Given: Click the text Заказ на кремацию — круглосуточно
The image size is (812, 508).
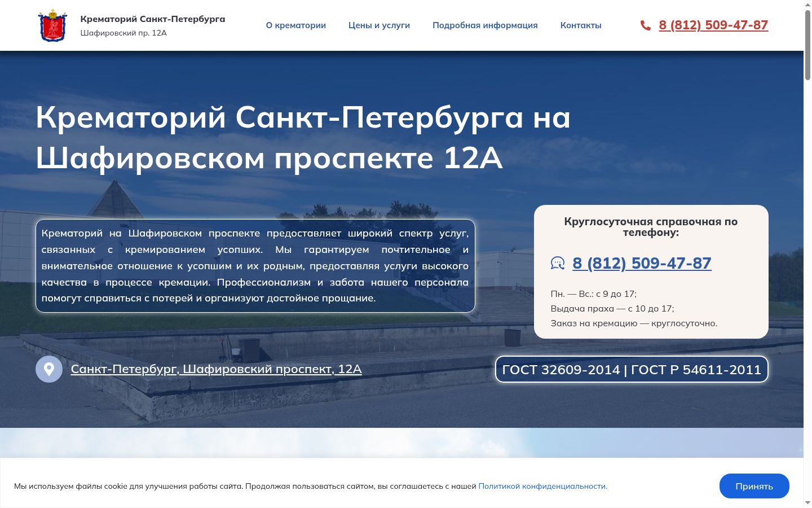Looking at the screenshot, I should (634, 323).
